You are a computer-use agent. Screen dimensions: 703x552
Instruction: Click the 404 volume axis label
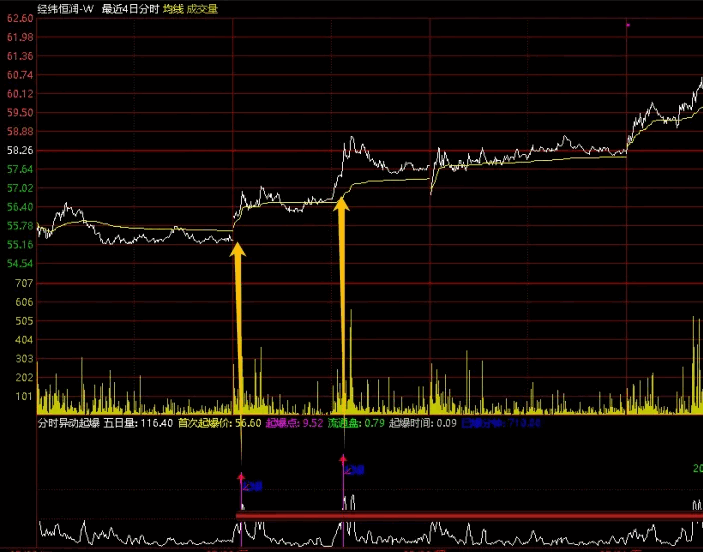point(24,339)
